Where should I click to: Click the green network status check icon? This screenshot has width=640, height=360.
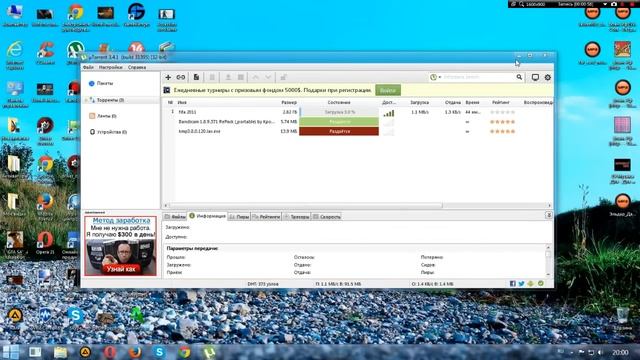(x=541, y=283)
